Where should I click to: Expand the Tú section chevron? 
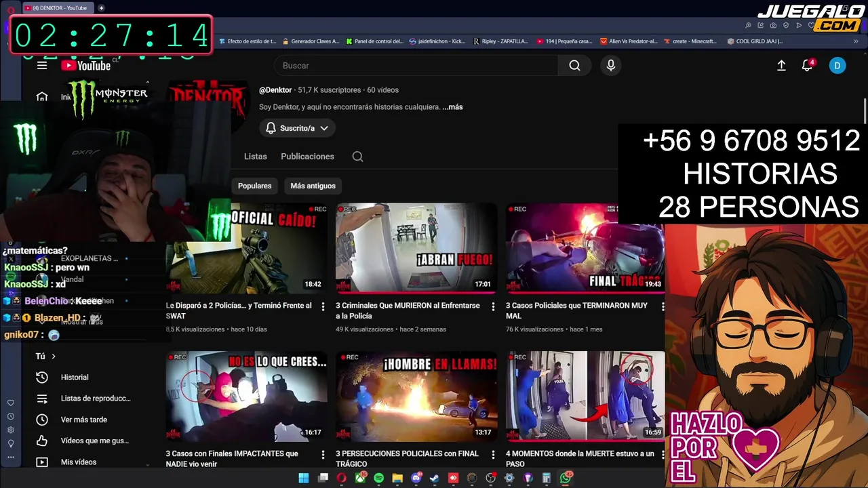(54, 356)
